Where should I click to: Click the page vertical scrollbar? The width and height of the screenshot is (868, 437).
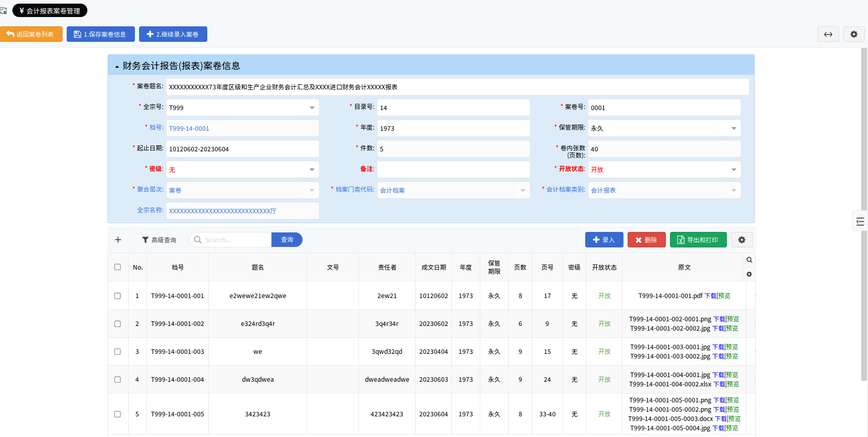[864, 214]
